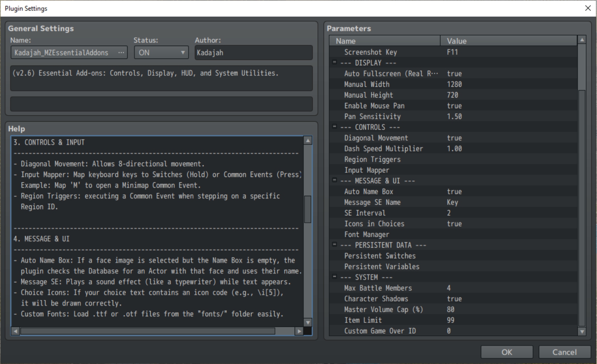Click Parameters scrollbar up arrow

point(582,40)
